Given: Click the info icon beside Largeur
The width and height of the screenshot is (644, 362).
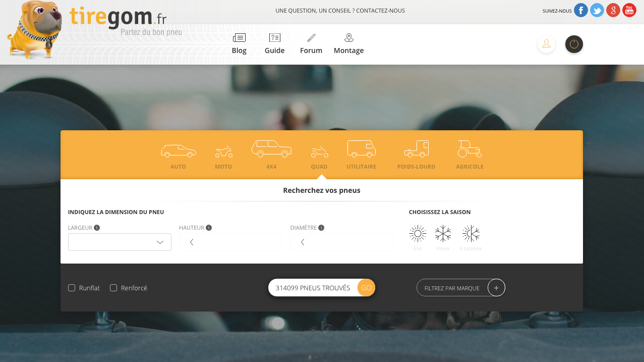Looking at the screenshot, I should tap(97, 228).
